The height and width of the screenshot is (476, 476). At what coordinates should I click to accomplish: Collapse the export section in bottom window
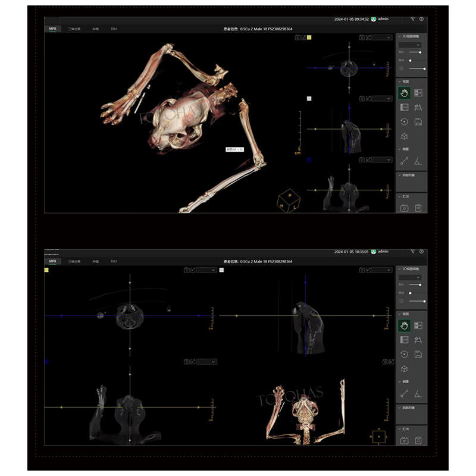click(x=399, y=429)
